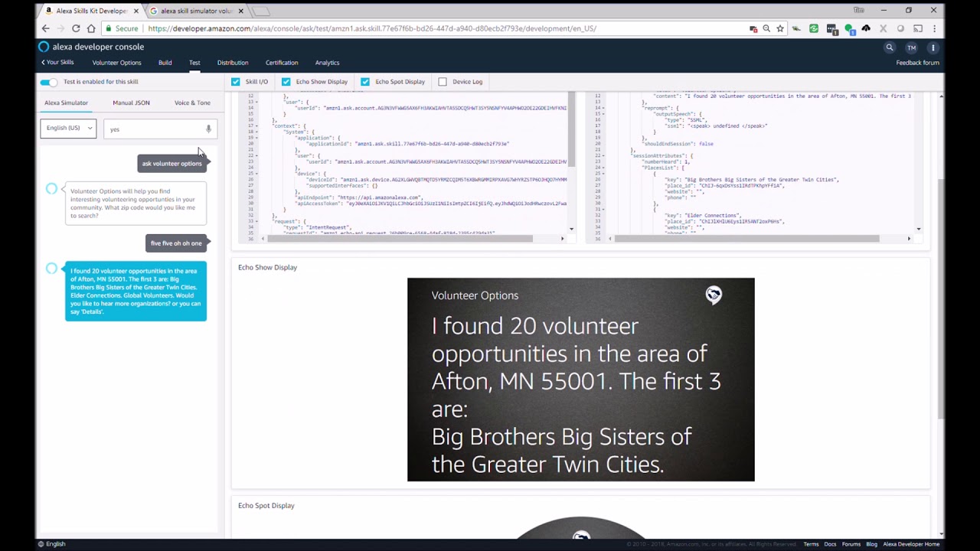Open the Terms link in footer
The height and width of the screenshot is (551, 980).
[811, 544]
